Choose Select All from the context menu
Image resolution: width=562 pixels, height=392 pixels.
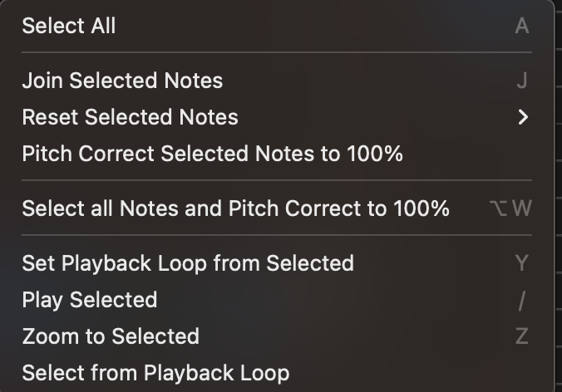69,26
